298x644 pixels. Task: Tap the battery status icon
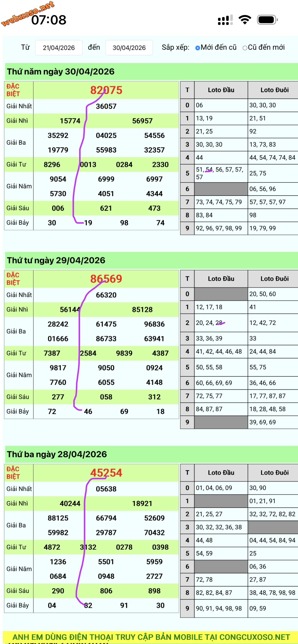(267, 20)
